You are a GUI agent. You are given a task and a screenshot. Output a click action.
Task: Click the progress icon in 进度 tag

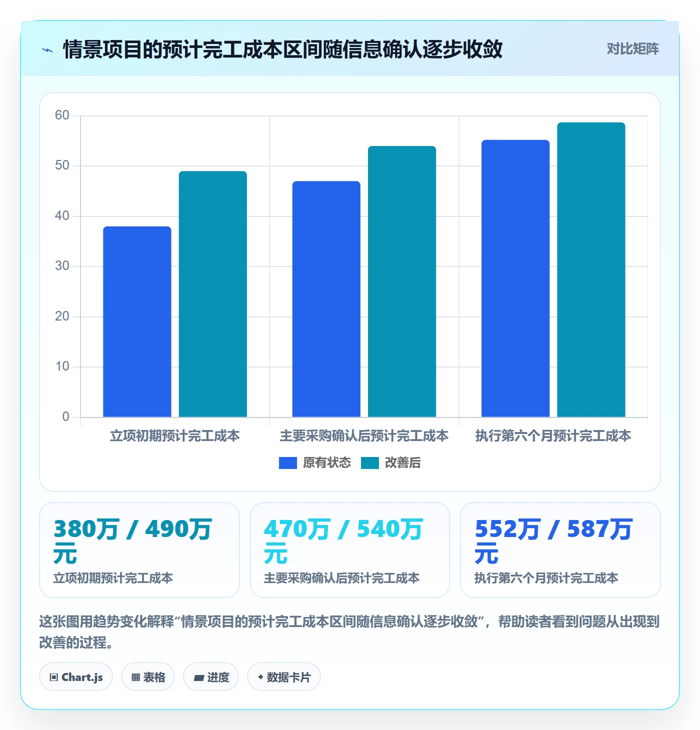pyautogui.click(x=199, y=678)
